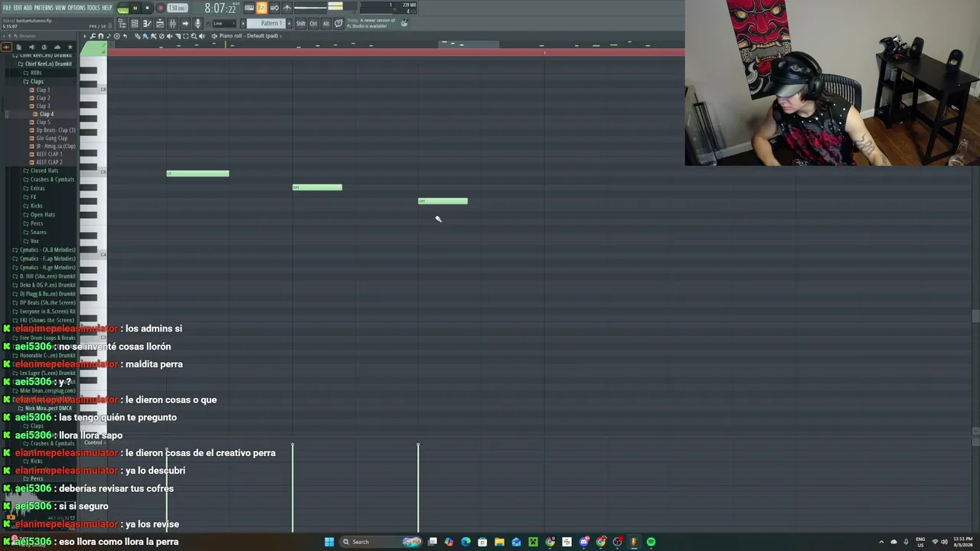This screenshot has height=551, width=980.
Task: Expand the Kicks folder
Action: [36, 206]
